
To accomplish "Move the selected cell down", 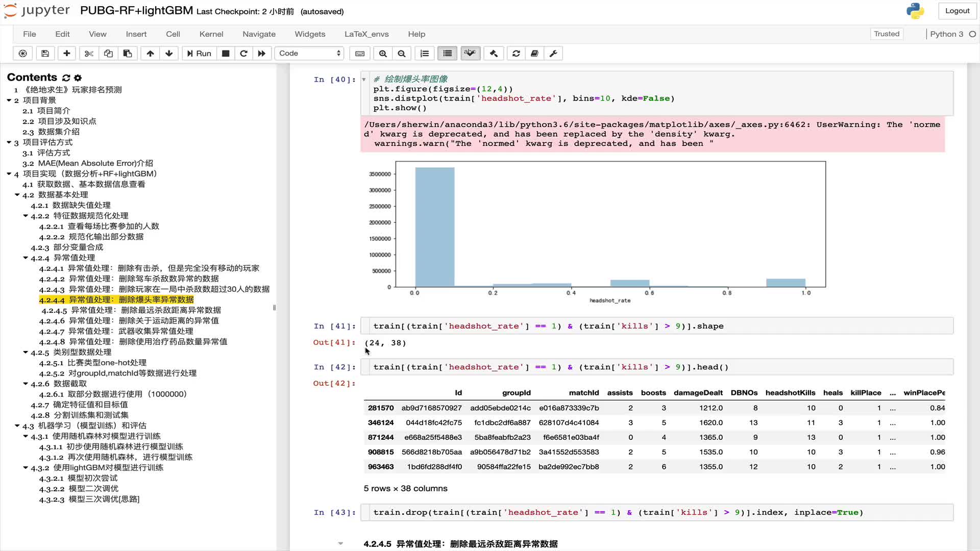I will coord(169,53).
